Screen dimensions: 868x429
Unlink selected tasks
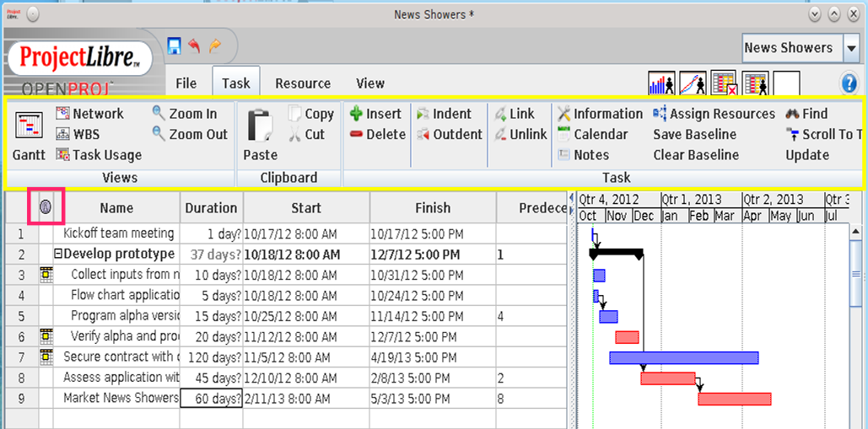point(521,134)
